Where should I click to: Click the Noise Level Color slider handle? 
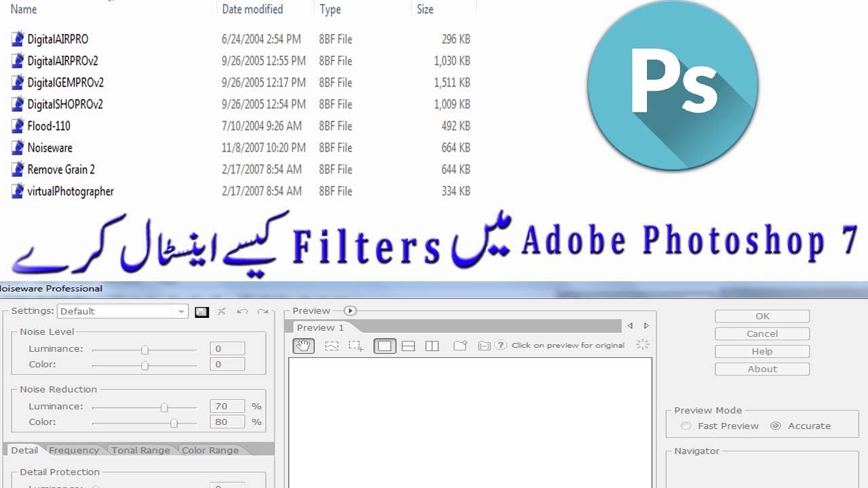pos(144,365)
